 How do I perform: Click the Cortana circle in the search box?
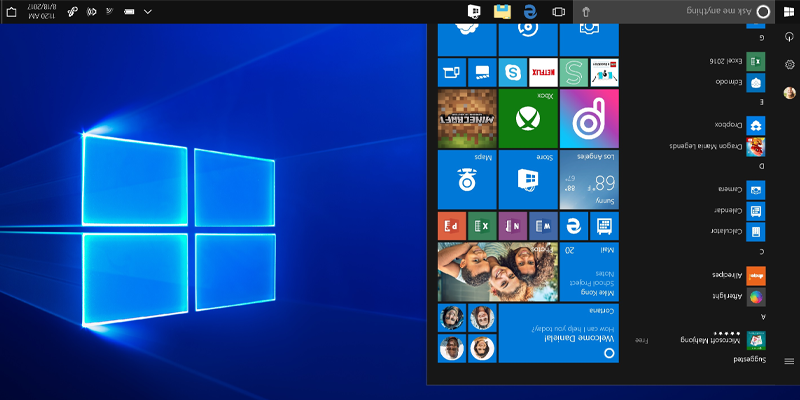click(x=763, y=12)
